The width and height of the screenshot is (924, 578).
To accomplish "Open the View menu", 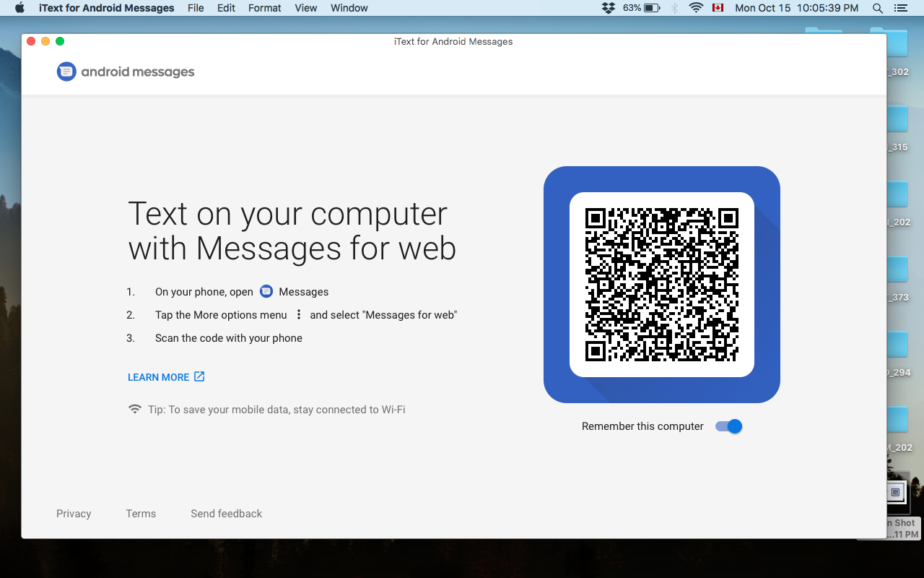I will (x=306, y=8).
